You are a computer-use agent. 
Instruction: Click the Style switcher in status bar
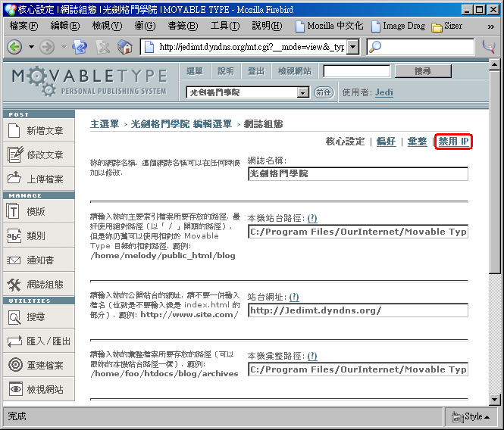pyautogui.click(x=471, y=417)
